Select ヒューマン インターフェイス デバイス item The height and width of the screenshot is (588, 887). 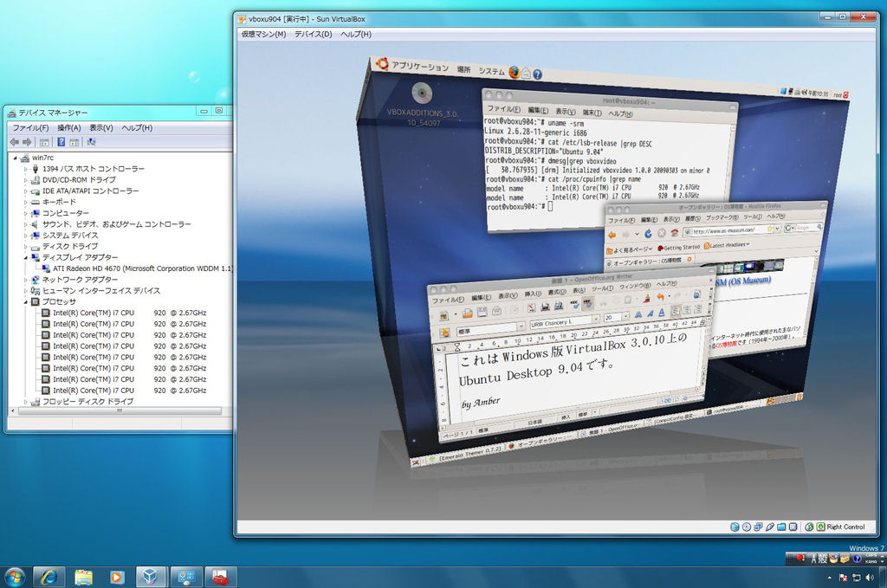click(x=101, y=291)
